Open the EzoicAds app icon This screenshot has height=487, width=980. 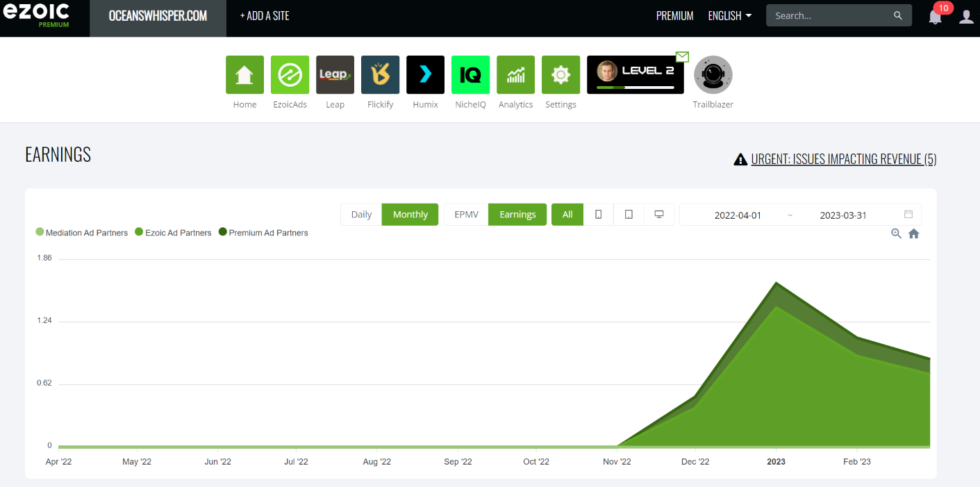[x=290, y=74]
